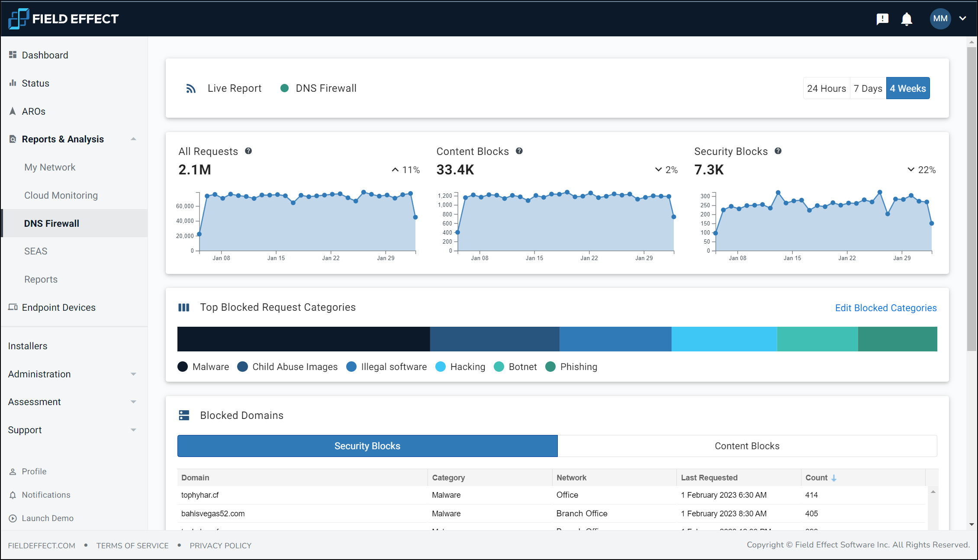Click the feedback message icon in header
Screen dimensions: 978x560
pyautogui.click(x=882, y=19)
